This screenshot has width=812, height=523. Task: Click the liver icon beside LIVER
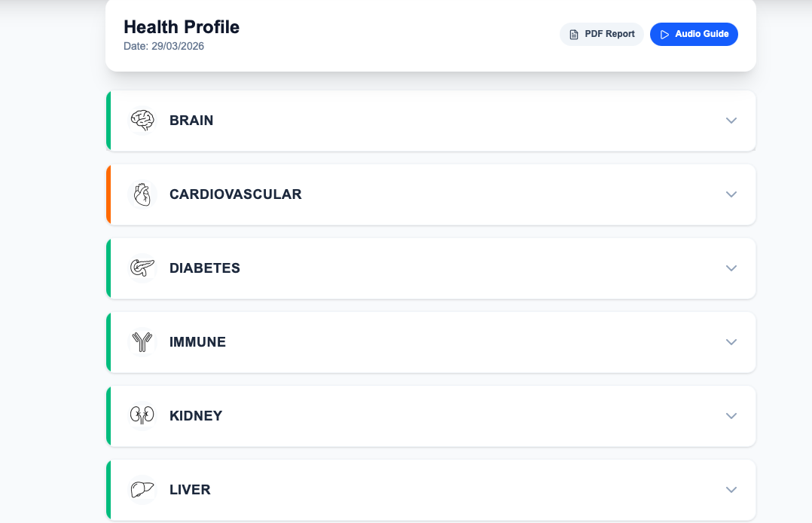[x=142, y=489]
